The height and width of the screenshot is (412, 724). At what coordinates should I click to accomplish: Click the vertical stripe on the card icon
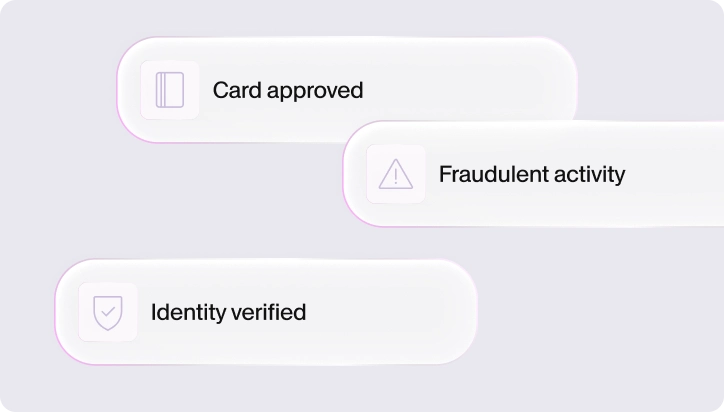coord(161,90)
